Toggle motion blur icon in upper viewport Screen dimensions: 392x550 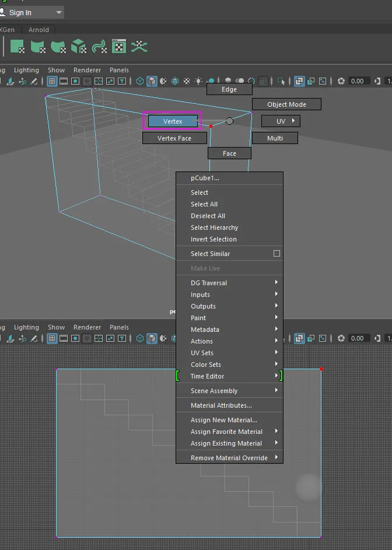[x=240, y=80]
